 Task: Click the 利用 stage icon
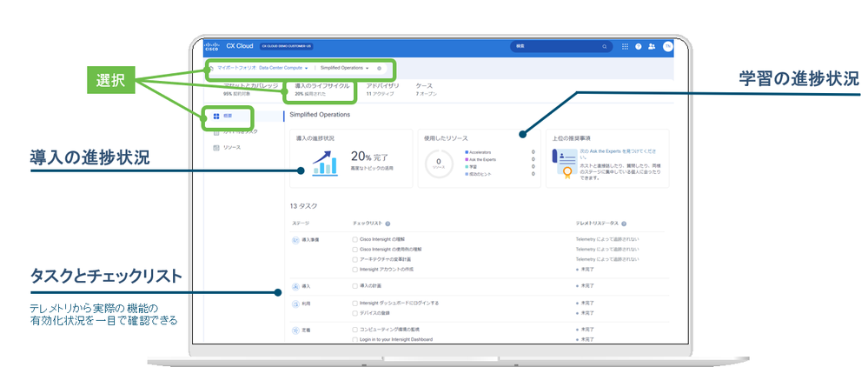tap(295, 304)
